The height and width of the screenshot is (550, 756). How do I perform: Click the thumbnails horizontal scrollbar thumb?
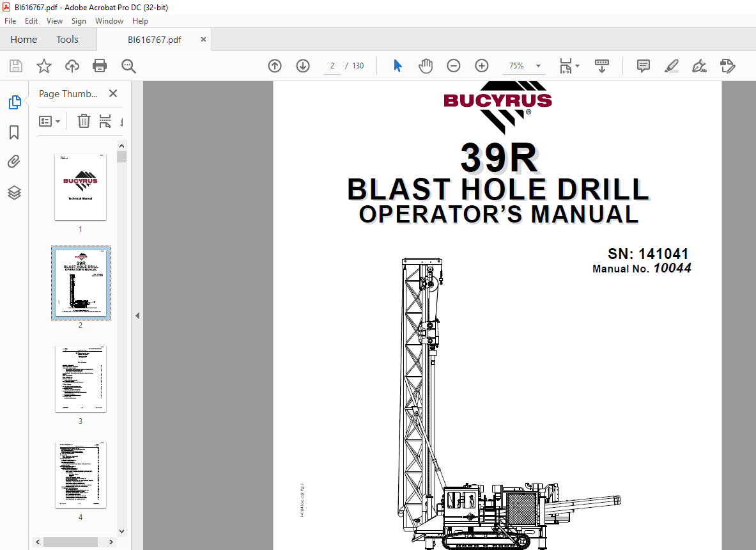pos(70,542)
